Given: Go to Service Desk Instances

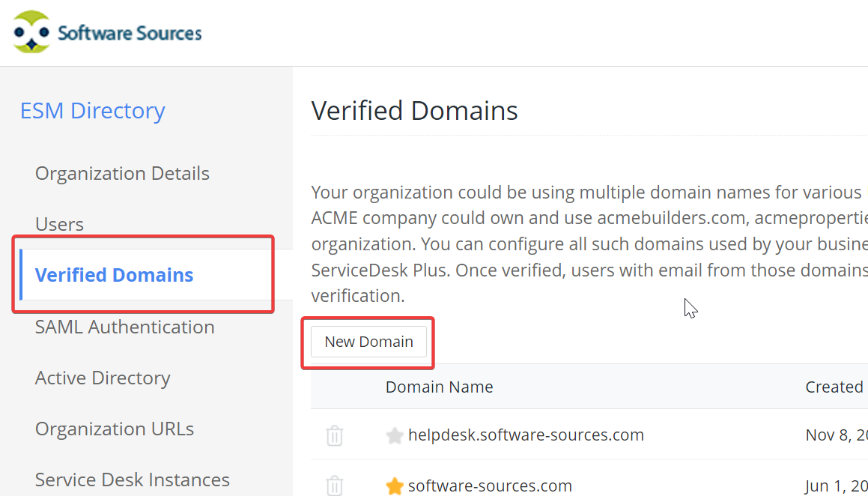Looking at the screenshot, I should click(132, 480).
